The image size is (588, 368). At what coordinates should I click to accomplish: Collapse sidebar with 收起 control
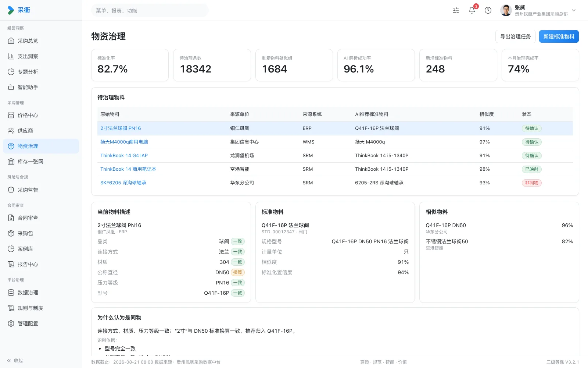click(x=15, y=361)
